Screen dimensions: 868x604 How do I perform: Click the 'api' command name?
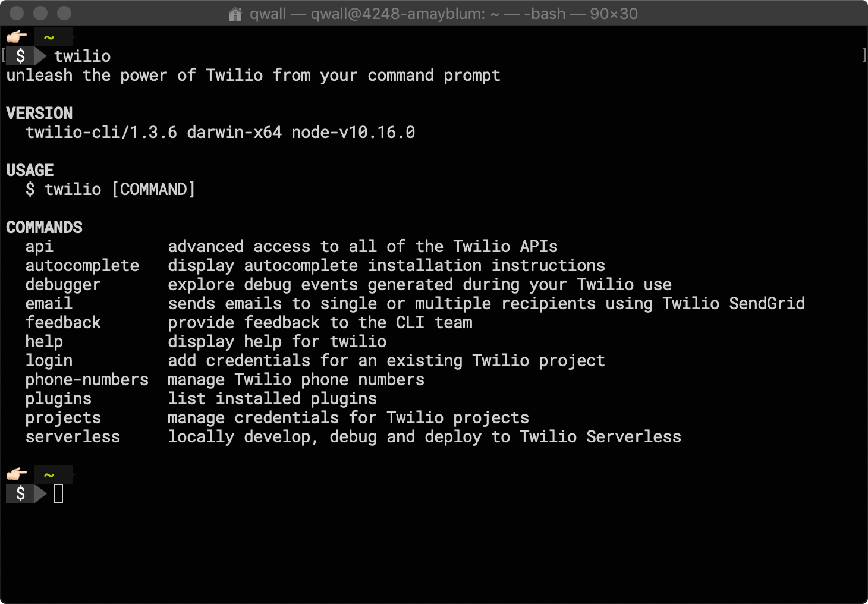[x=39, y=247]
